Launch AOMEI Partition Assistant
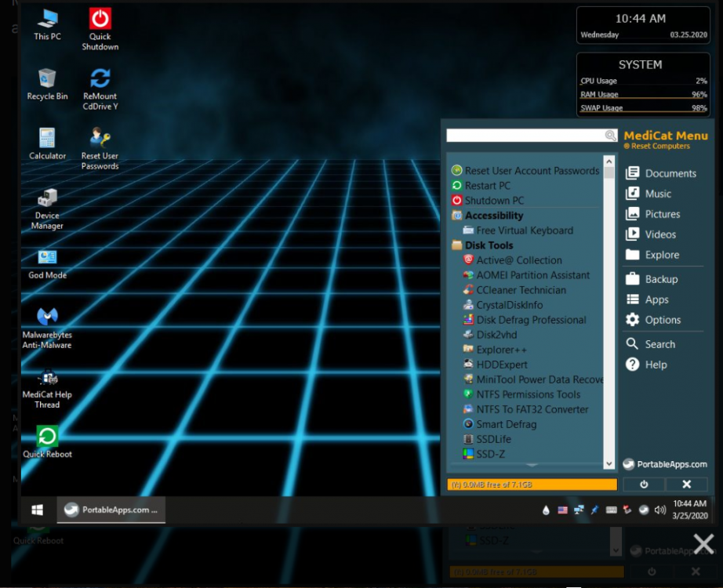Screen dimensions: 723x588 (x=532, y=275)
